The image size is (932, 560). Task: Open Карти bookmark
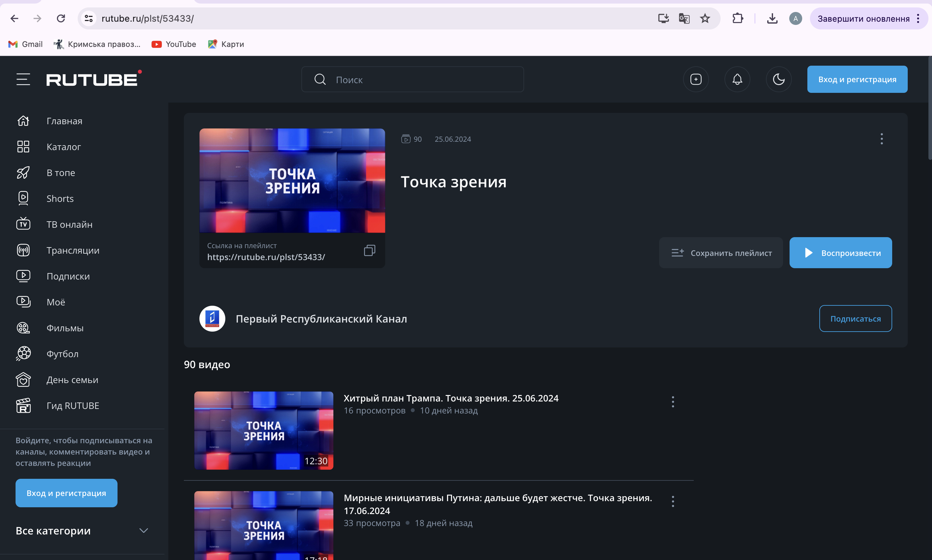coord(226,44)
